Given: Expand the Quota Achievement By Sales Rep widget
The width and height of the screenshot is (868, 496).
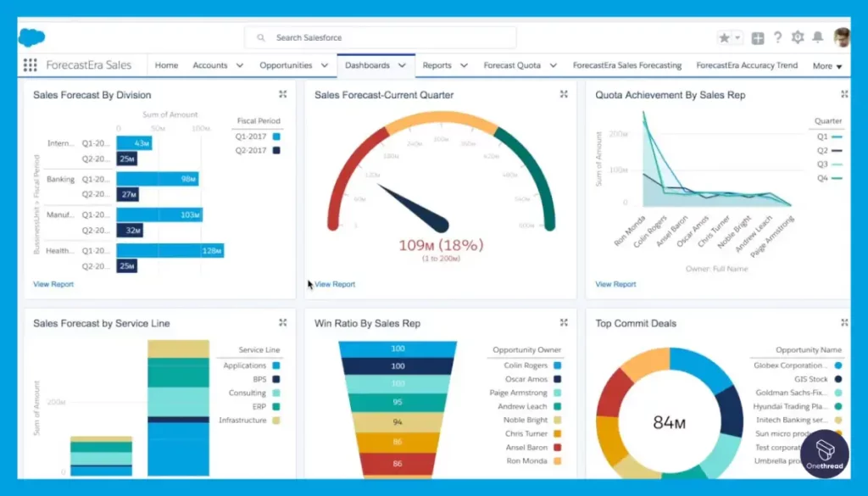Looking at the screenshot, I should 845,94.
